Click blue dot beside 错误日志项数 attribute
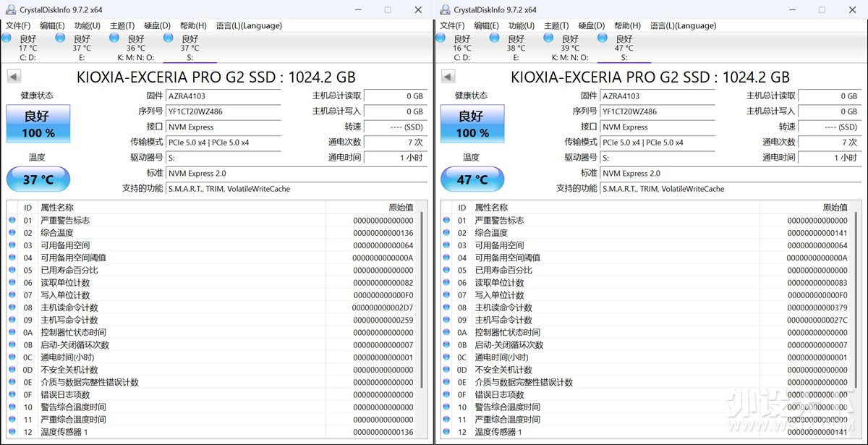Image resolution: width=868 pixels, height=445 pixels. coord(12,394)
